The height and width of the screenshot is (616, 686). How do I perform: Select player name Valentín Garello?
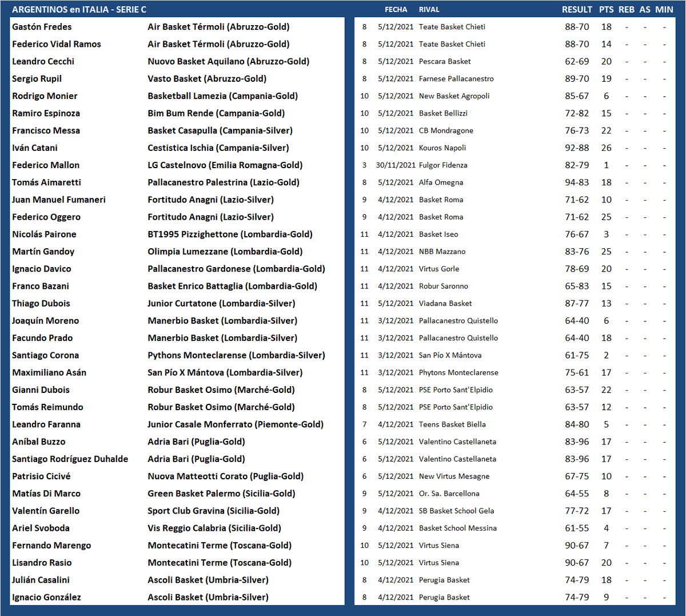[x=46, y=511]
